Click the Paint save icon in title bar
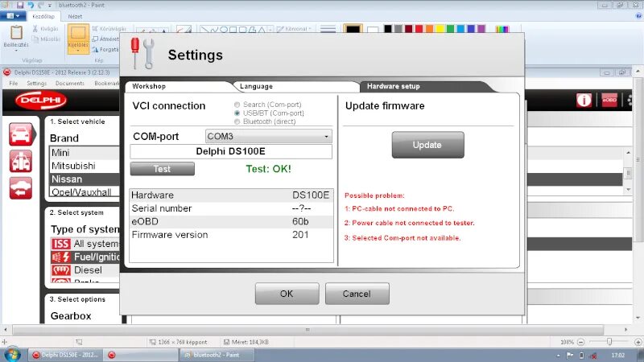The width and height of the screenshot is (644, 362). click(19, 5)
